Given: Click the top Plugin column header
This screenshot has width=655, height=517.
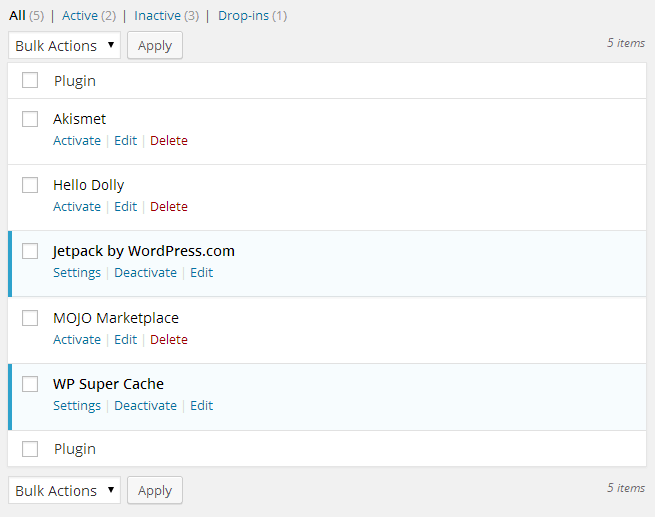Looking at the screenshot, I should tap(75, 81).
